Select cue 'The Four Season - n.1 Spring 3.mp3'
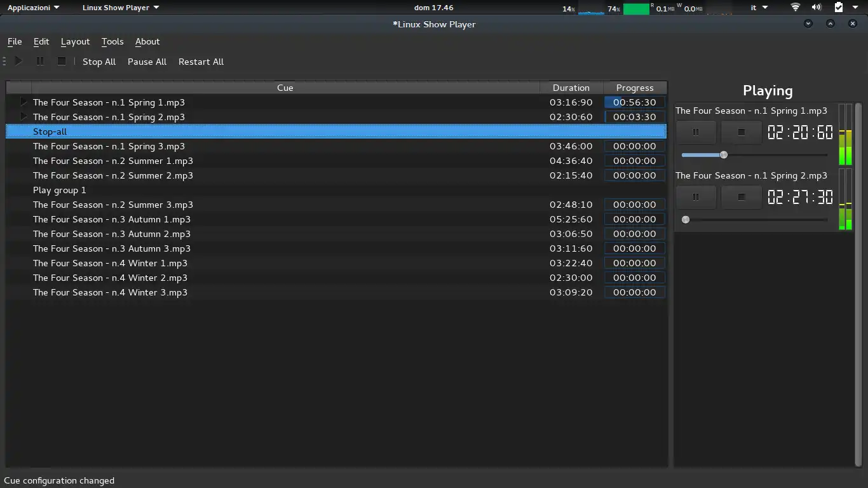 click(336, 146)
